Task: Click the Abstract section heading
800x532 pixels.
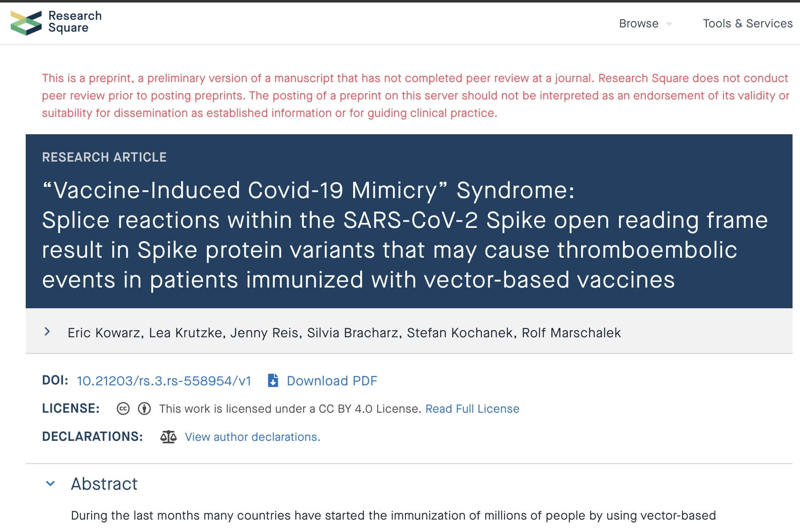Action: click(104, 484)
